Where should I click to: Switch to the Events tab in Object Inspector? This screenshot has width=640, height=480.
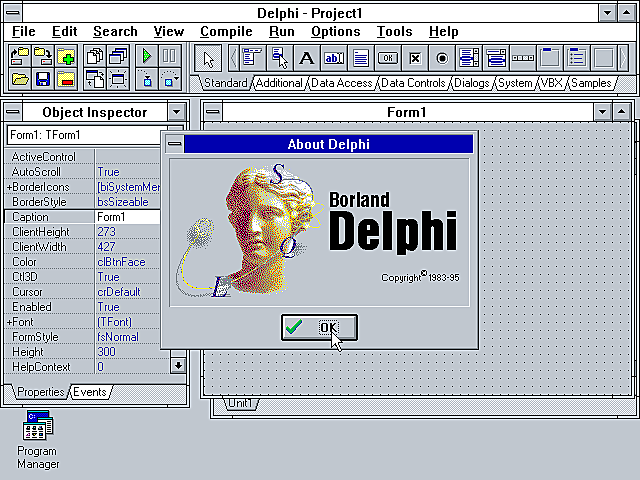point(90,392)
